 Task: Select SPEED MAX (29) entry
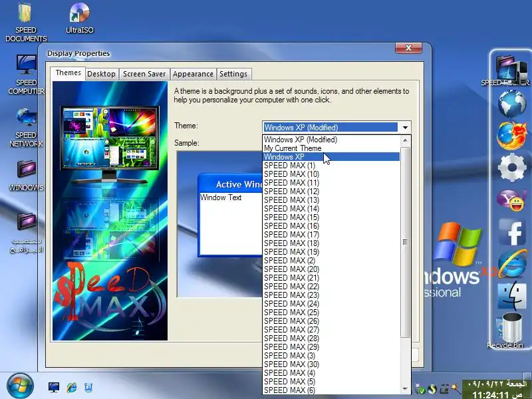pyautogui.click(x=331, y=347)
